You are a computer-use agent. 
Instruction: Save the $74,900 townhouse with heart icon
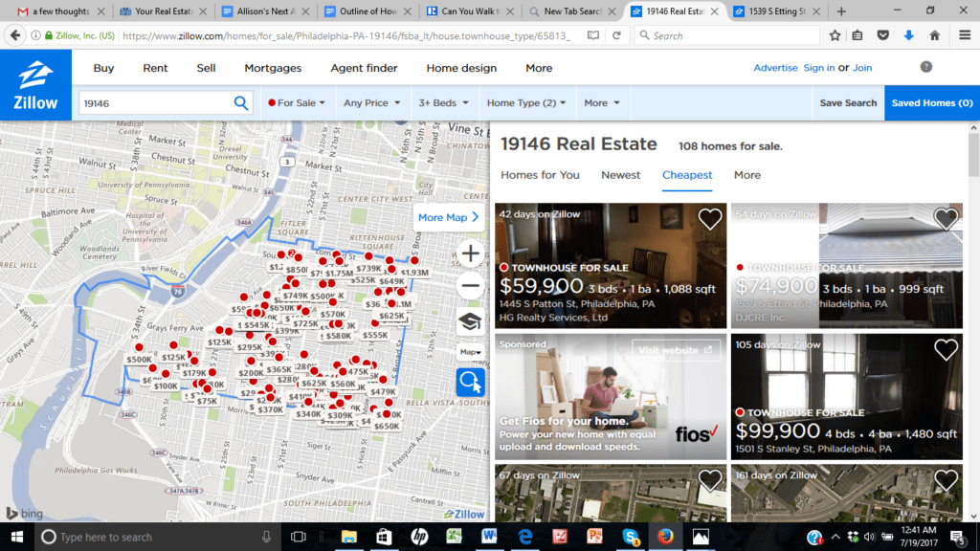(946, 219)
